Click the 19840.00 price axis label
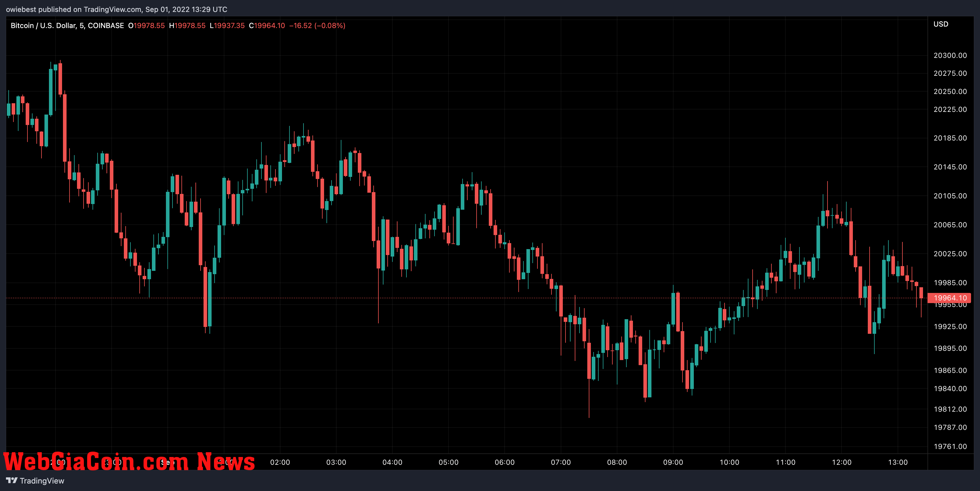Image resolution: width=980 pixels, height=491 pixels. [x=950, y=389]
